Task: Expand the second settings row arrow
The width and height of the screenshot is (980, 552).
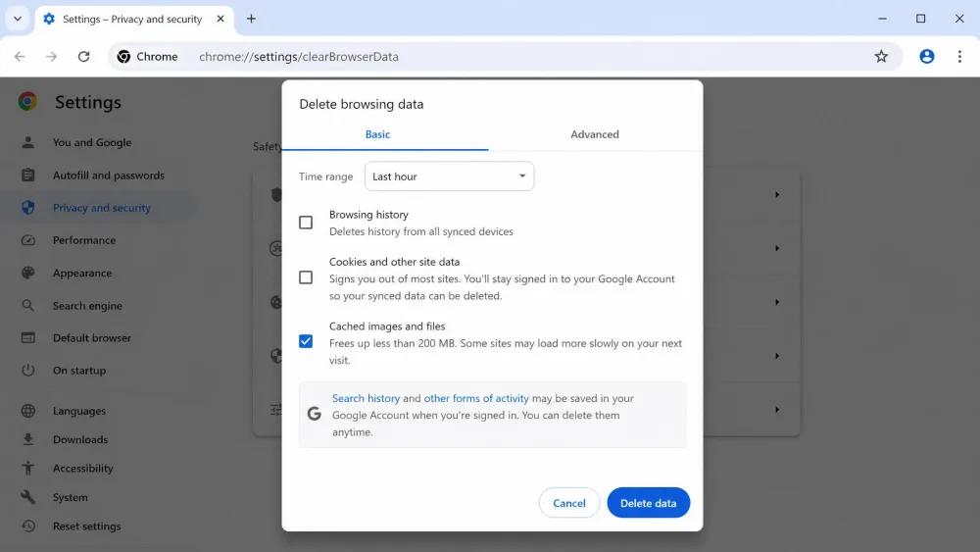Action: [777, 248]
